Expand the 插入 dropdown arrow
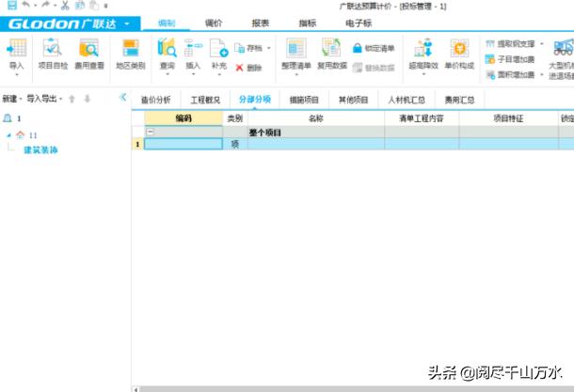Image resolution: width=574 pixels, height=392 pixels. 193,74
